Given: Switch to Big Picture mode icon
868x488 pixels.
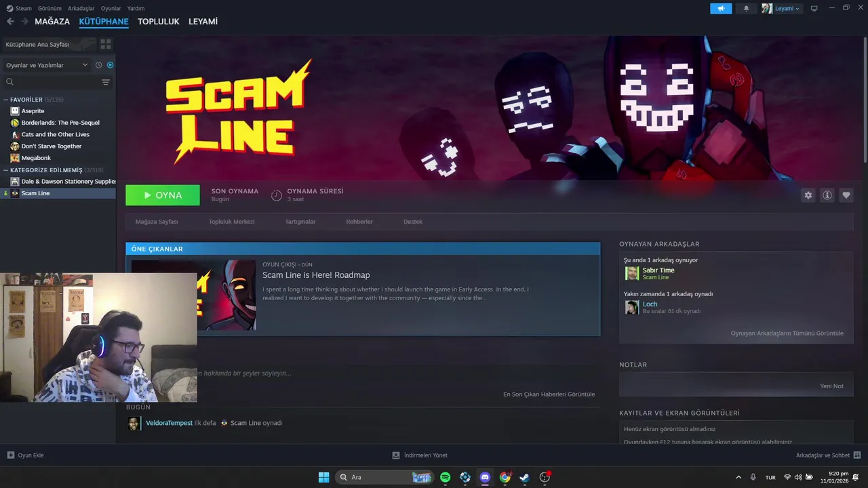Looking at the screenshot, I should (x=814, y=9).
